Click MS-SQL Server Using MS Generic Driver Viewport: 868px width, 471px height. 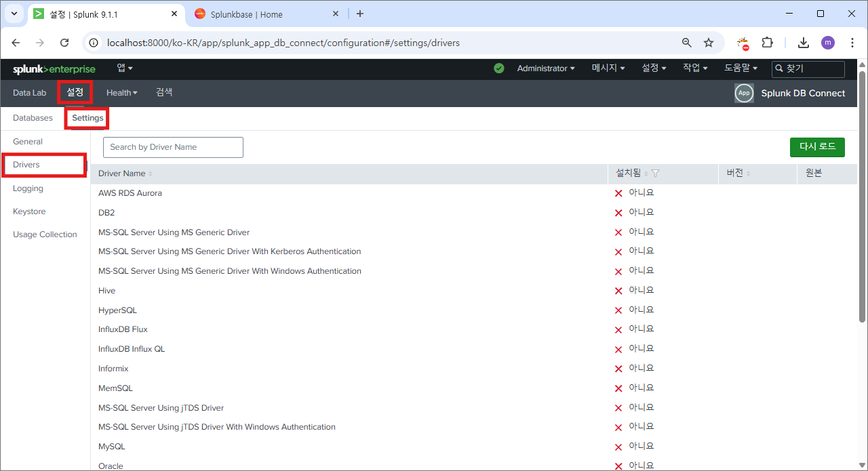pyautogui.click(x=174, y=232)
